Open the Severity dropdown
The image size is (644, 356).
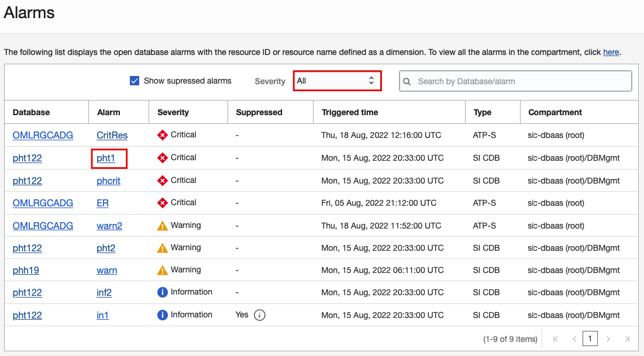pos(337,81)
